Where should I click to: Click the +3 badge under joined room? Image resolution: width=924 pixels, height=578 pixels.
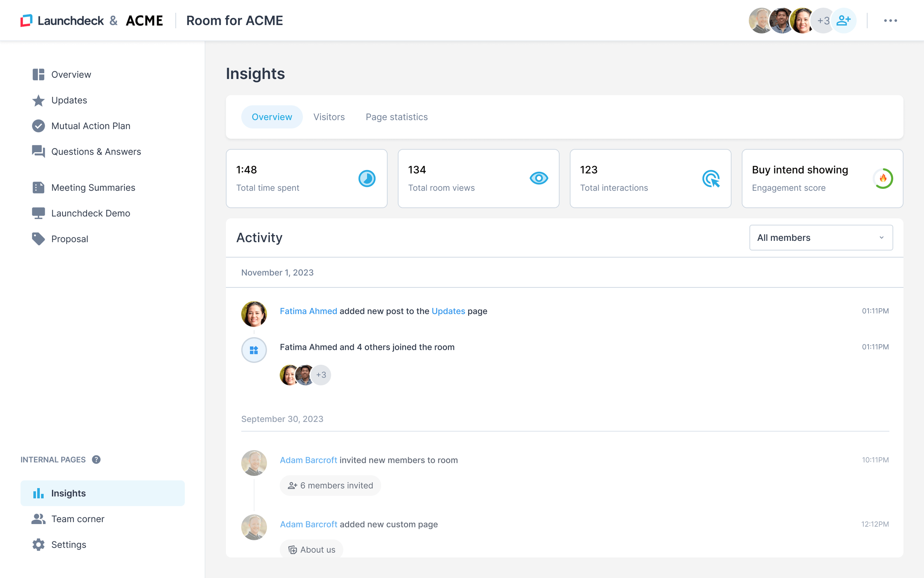321,375
